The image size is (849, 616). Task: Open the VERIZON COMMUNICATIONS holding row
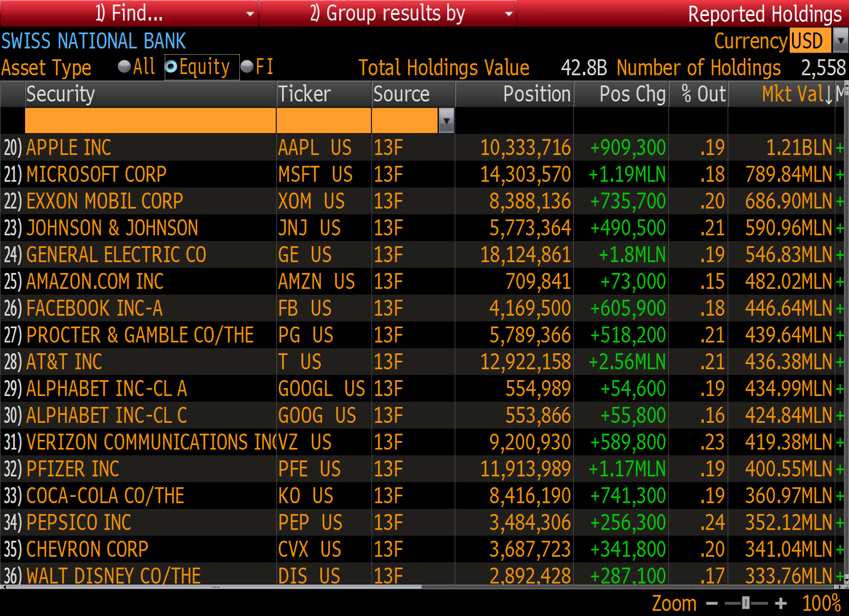(x=422, y=442)
